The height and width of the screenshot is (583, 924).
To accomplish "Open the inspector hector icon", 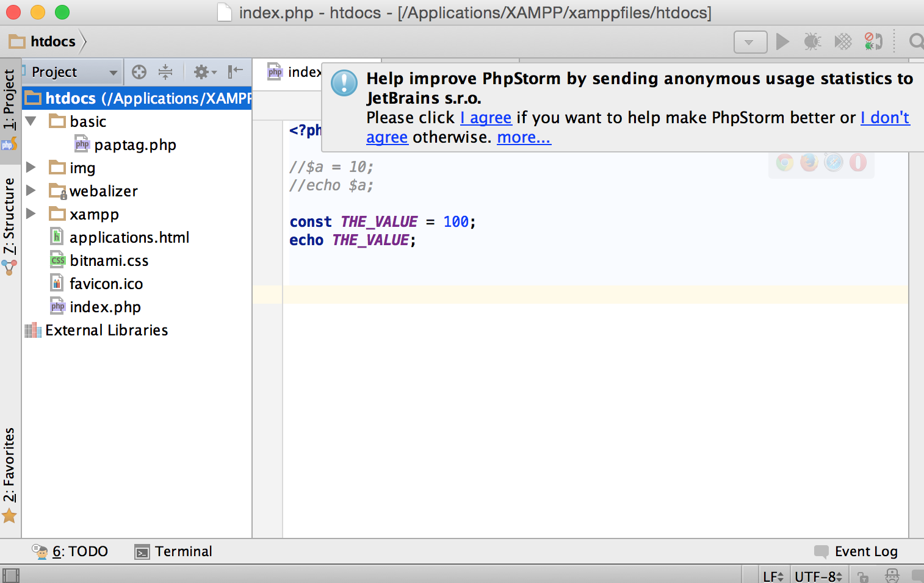I will (x=892, y=576).
